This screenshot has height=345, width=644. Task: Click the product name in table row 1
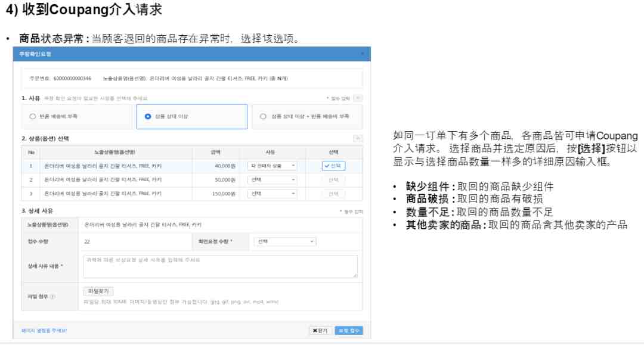[x=103, y=166]
